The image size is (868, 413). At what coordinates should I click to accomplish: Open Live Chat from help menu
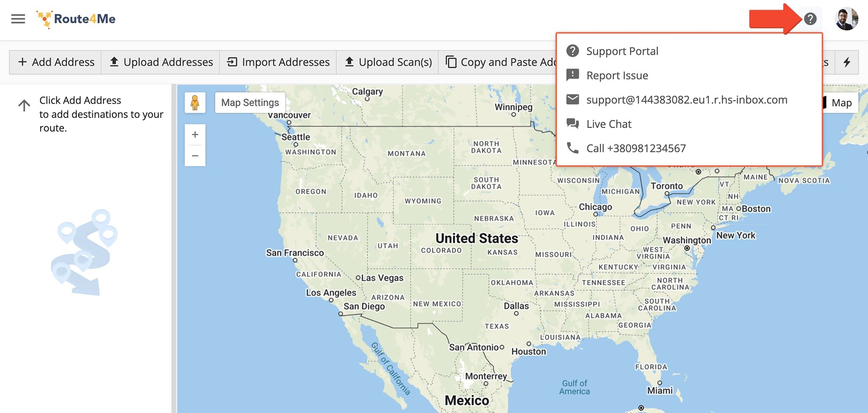(x=689, y=124)
